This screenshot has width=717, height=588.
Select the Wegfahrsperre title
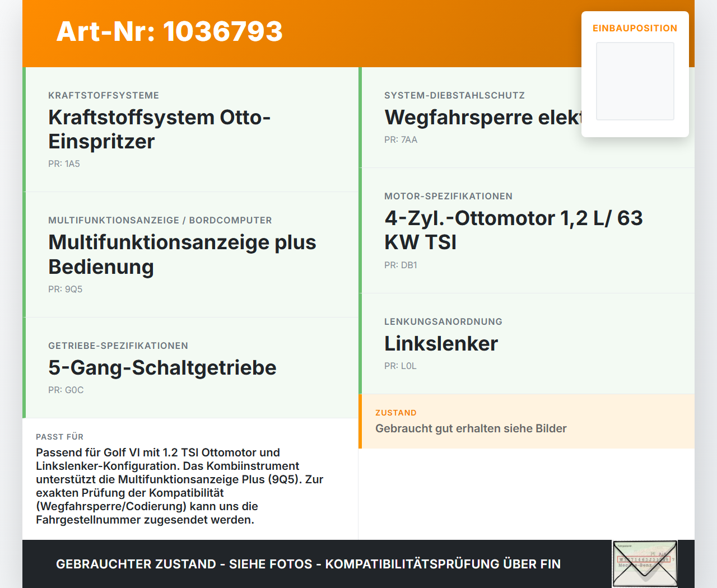[x=483, y=117]
